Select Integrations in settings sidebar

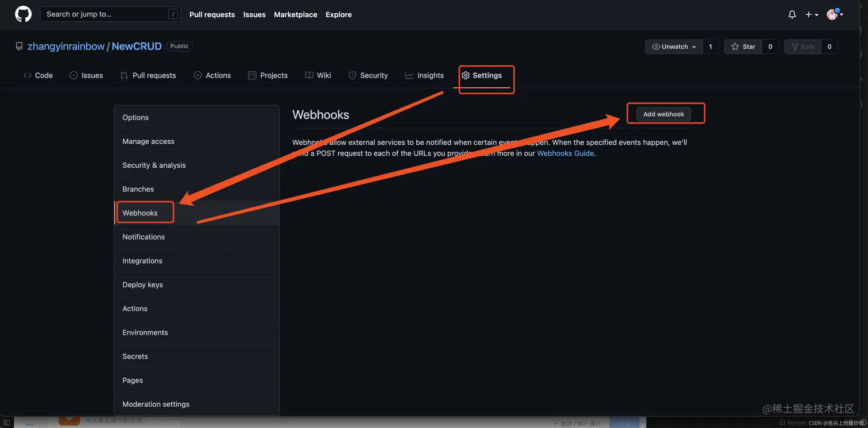click(197, 261)
